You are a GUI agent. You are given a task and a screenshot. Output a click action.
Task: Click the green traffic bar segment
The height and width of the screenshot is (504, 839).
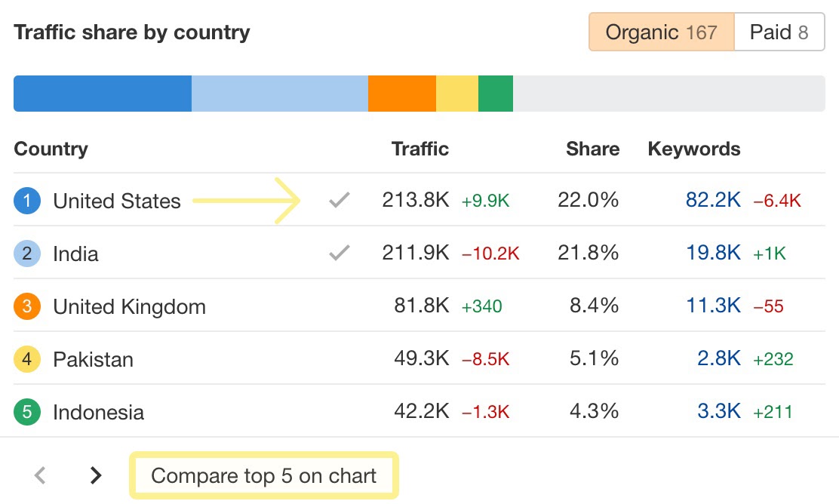tap(495, 94)
